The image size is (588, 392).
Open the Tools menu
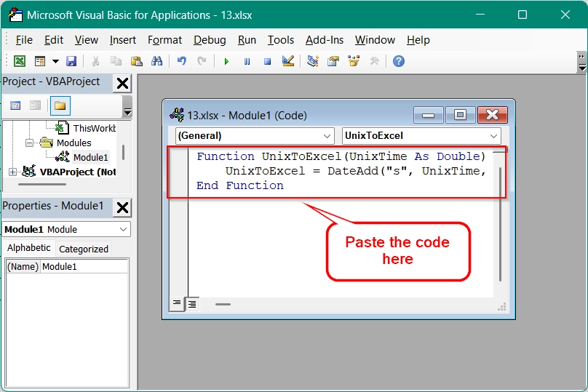280,40
